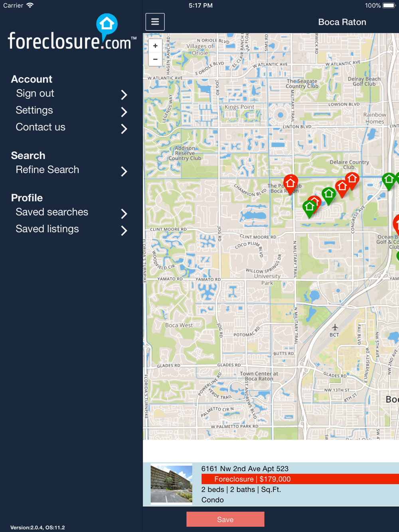View Saved listings in the Profile section
Screen dimensions: 399x532
47,229
